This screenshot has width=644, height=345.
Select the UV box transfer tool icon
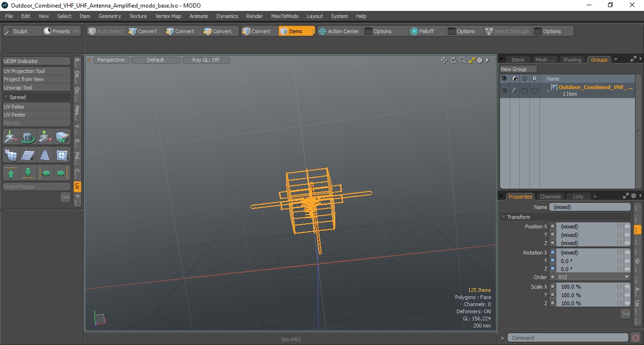tap(62, 137)
